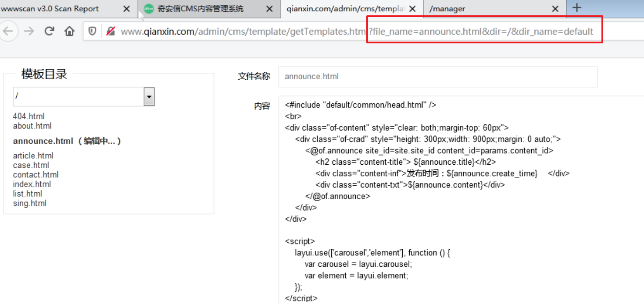Open the template directory combo box showing /
The height and width of the screenshot is (304, 644).
[x=84, y=96]
